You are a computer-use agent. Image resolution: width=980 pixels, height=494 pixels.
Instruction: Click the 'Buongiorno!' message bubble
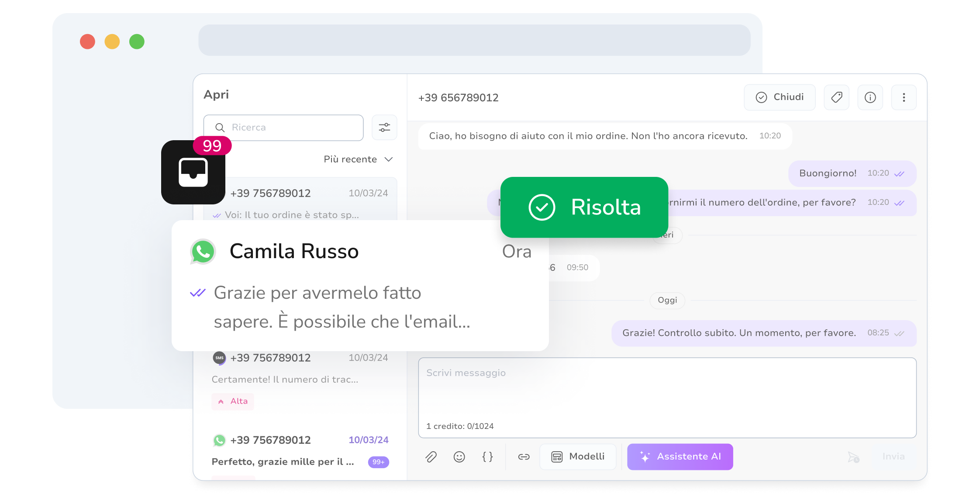click(x=852, y=173)
